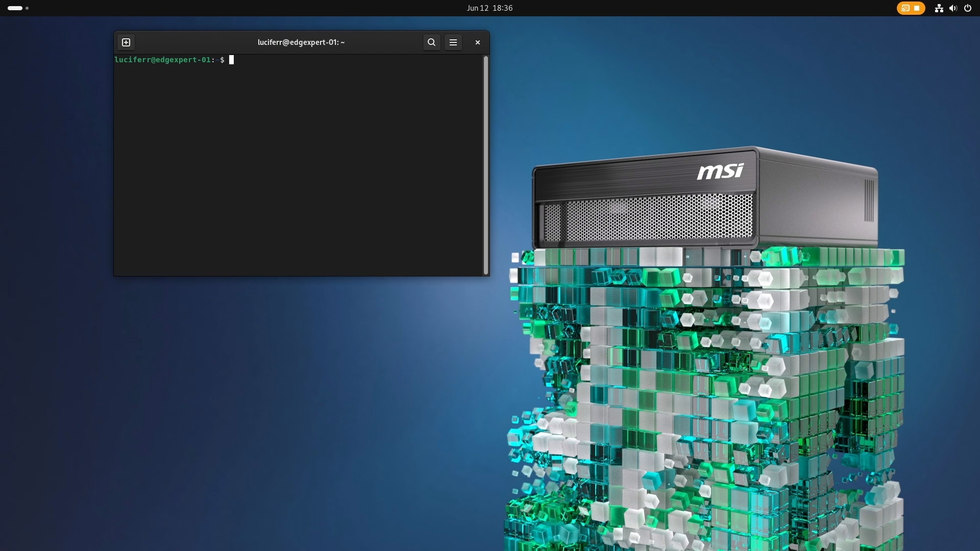Click the terminal title luciferr@edgexpert-01
The height and width of the screenshot is (551, 980).
point(301,42)
